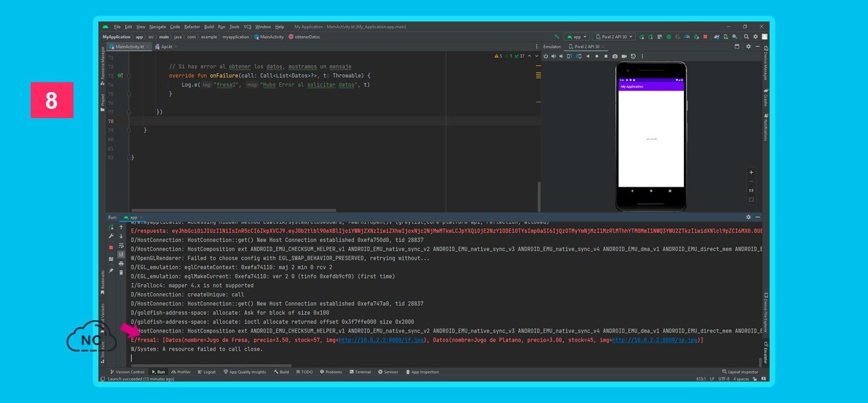This screenshot has height=403, width=868.
Task: Stop the app with the red square in the main toolbar
Action: pyautogui.click(x=705, y=36)
